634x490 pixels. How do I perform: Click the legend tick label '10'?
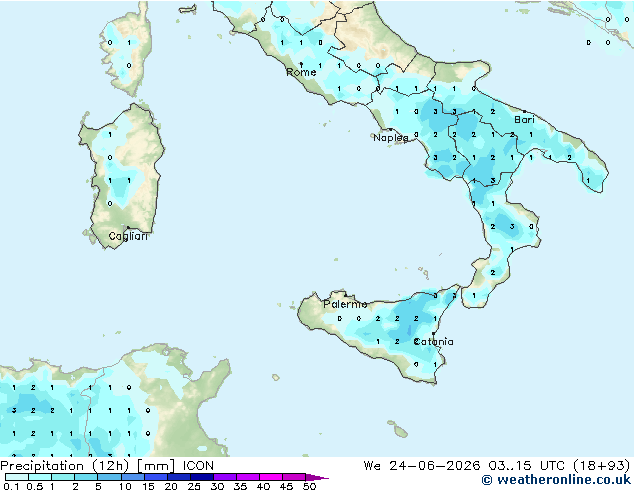(x=125, y=486)
